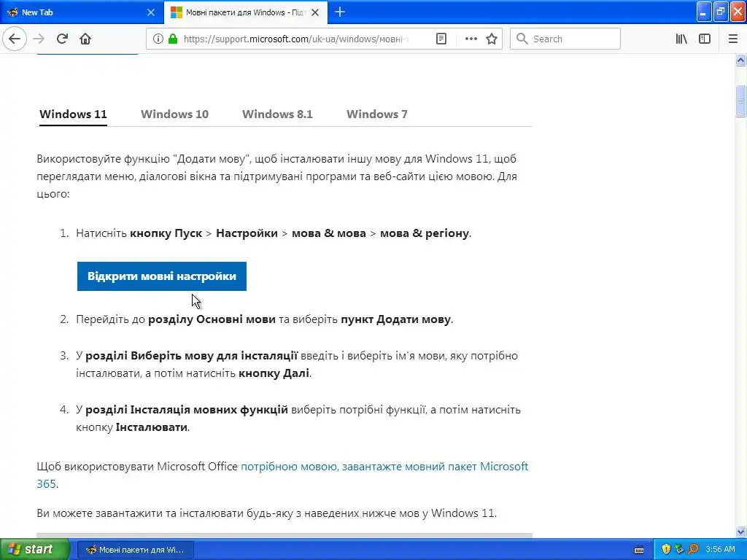Switch to the Windows 10 tab
Viewport: 747px width, 560px height.
(174, 114)
